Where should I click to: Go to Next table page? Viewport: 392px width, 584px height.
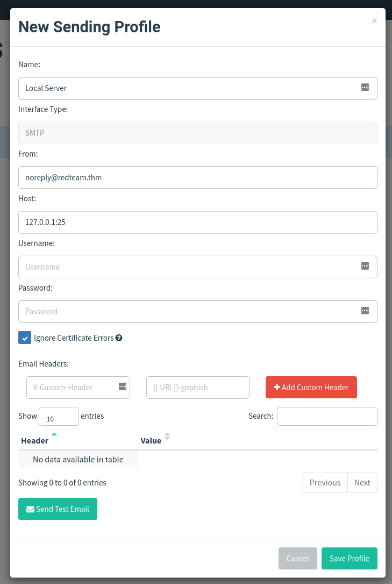[362, 482]
